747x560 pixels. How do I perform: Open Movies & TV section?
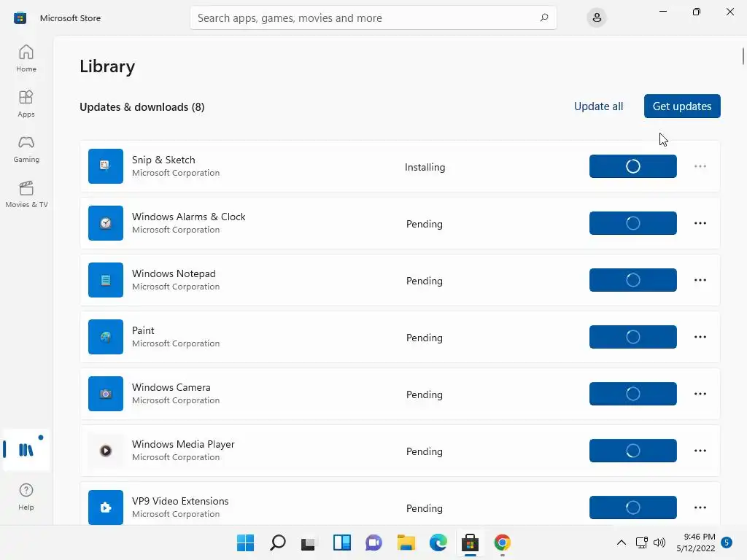[26, 194]
